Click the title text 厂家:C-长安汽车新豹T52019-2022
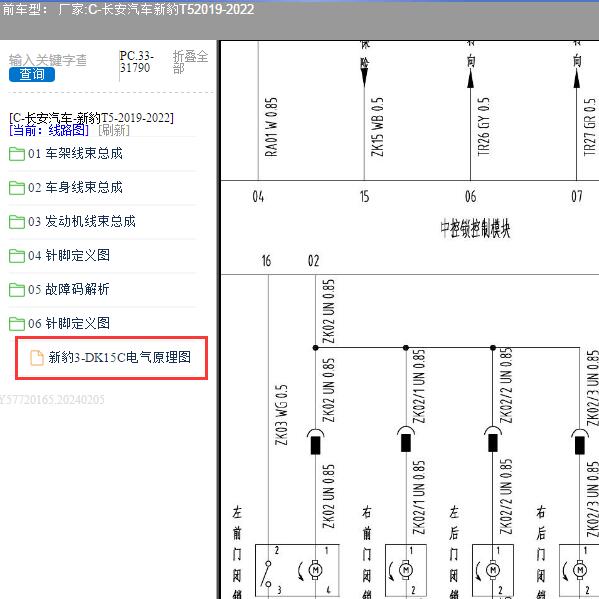The image size is (599, 599). 156,9
